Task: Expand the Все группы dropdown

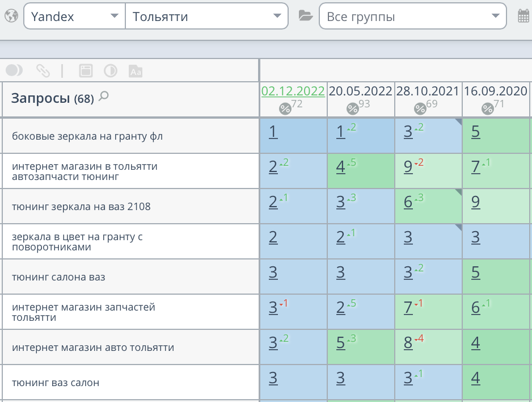Action: coord(412,16)
